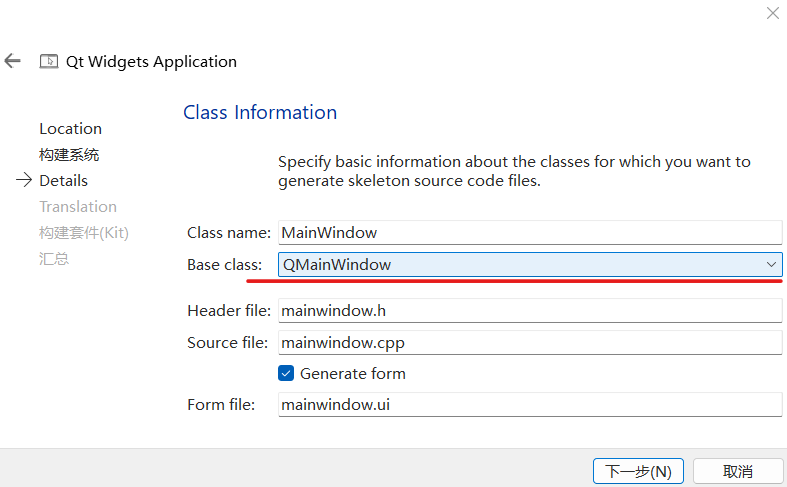Select the 汇总 summary step in sidebar

coord(54,259)
